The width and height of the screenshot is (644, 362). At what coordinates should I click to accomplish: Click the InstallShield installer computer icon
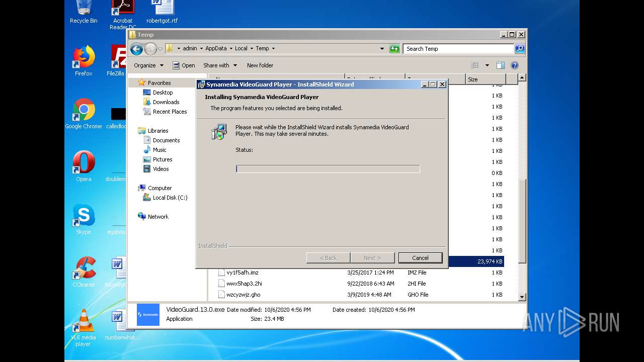(x=219, y=132)
